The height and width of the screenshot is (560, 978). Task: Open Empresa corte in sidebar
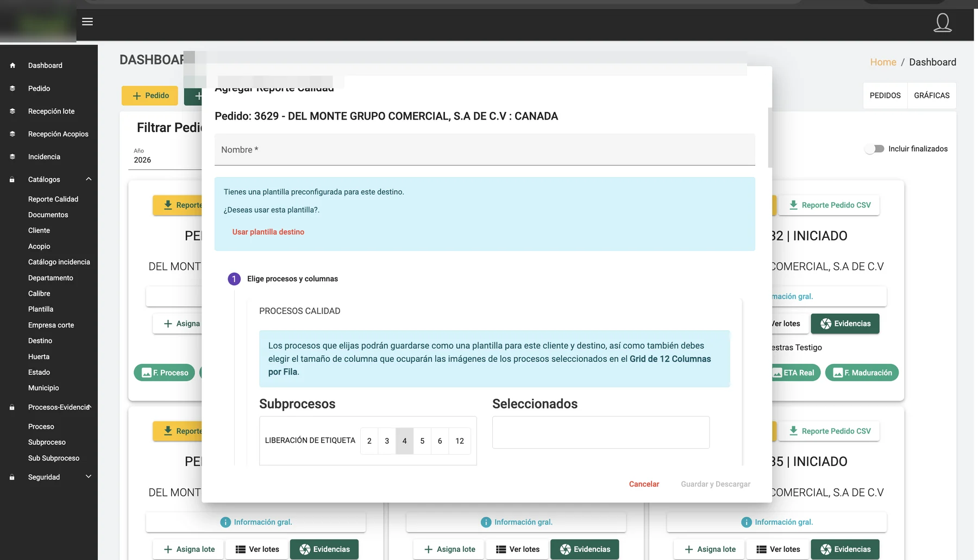(x=51, y=325)
